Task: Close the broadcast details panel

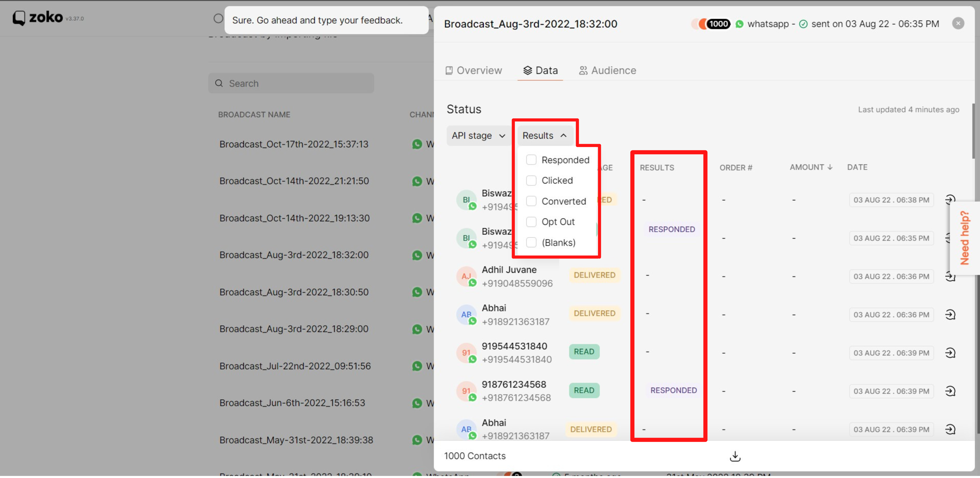Action: (x=958, y=23)
